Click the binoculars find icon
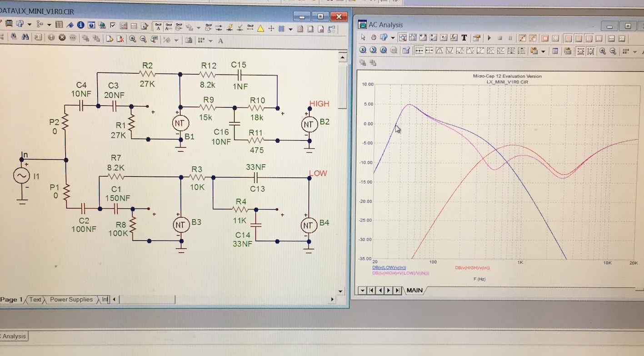644x356 pixels. click(14, 37)
